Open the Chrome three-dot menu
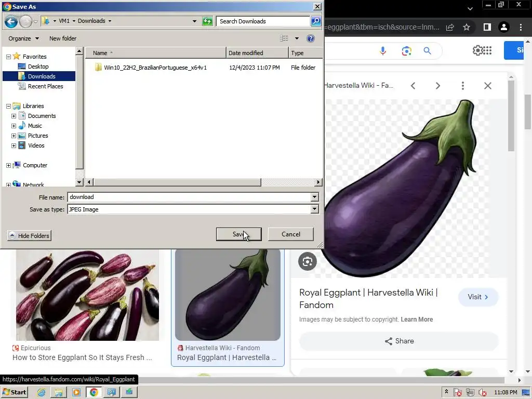532x399 pixels. pos(521,27)
